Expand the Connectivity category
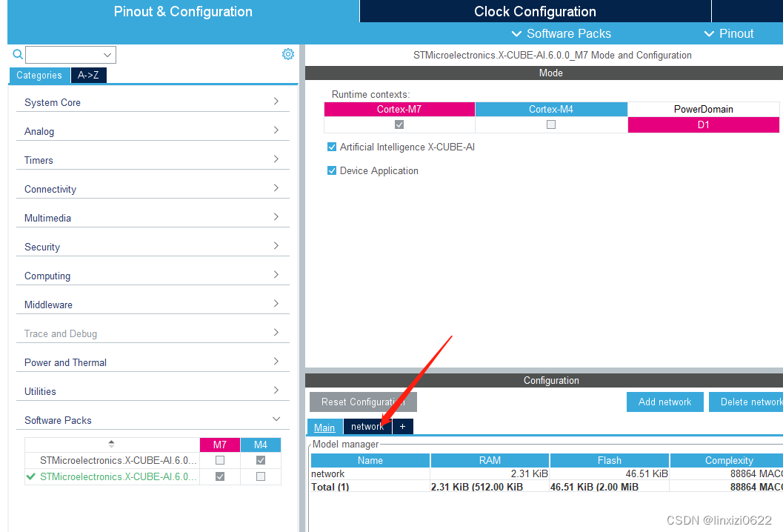Viewport: 783px width, 532px height. 153,189
